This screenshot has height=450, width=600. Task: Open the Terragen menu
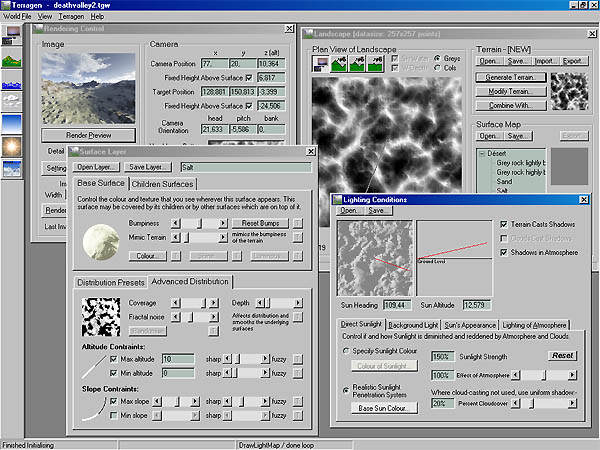click(x=71, y=17)
